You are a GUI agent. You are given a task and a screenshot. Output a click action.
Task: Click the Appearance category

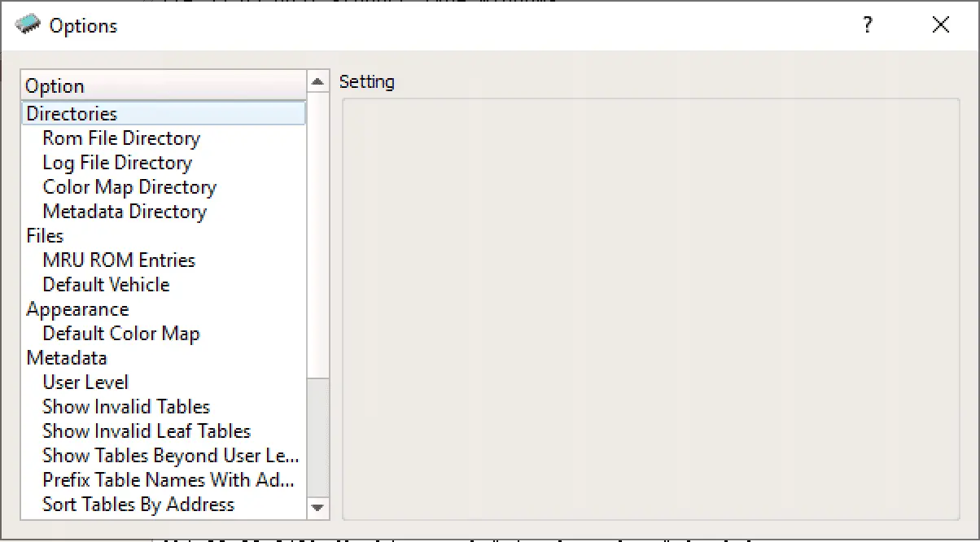pyautogui.click(x=77, y=309)
